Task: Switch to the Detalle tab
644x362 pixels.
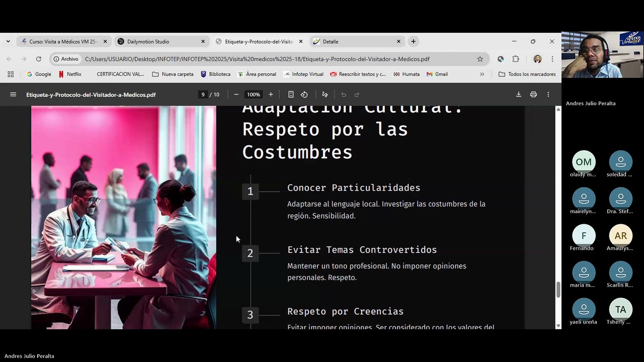Action: point(356,41)
